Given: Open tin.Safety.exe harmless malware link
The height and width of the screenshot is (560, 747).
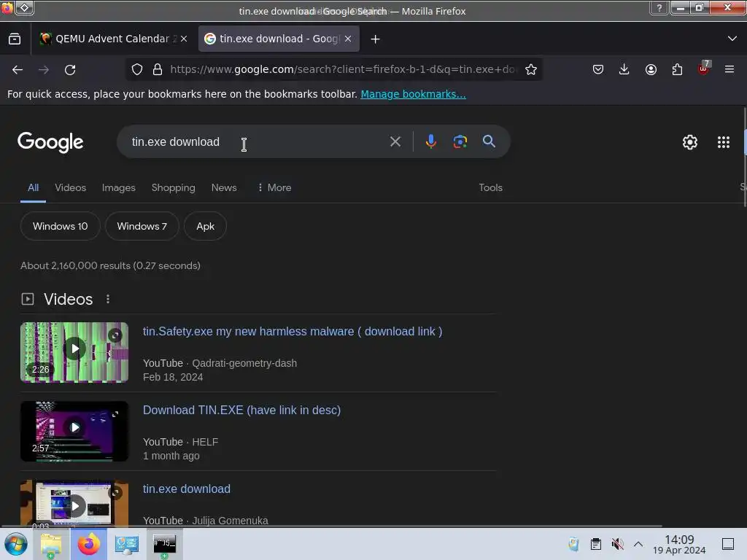Looking at the screenshot, I should point(293,332).
